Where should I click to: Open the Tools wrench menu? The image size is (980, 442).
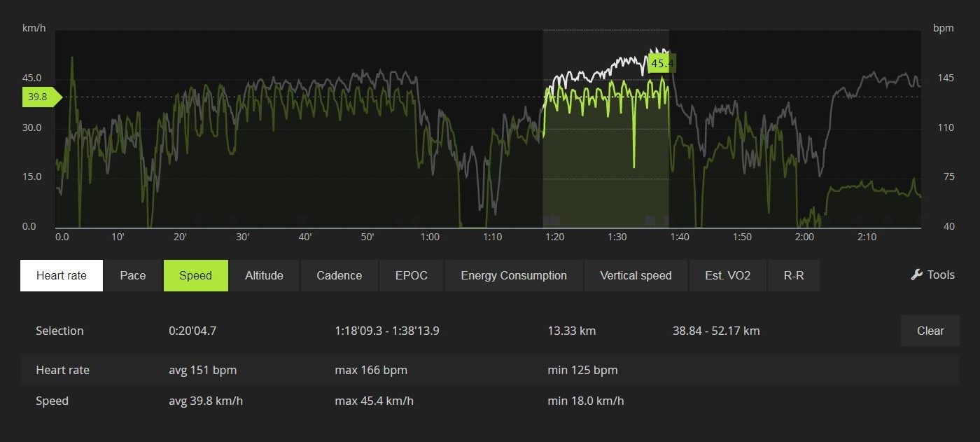click(x=932, y=275)
